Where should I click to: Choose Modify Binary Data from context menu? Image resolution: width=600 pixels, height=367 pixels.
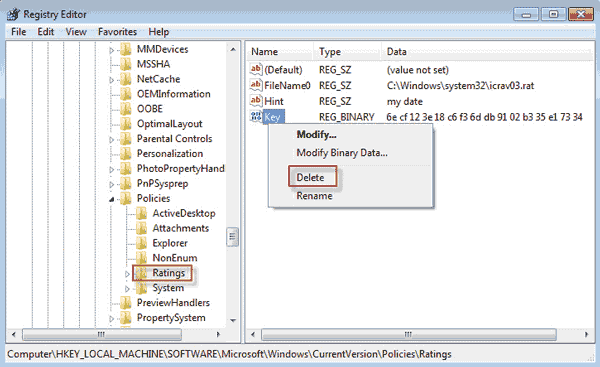[x=342, y=153]
